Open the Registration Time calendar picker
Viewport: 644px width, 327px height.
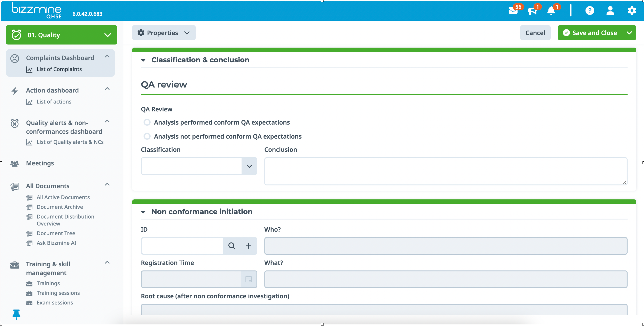tap(248, 279)
